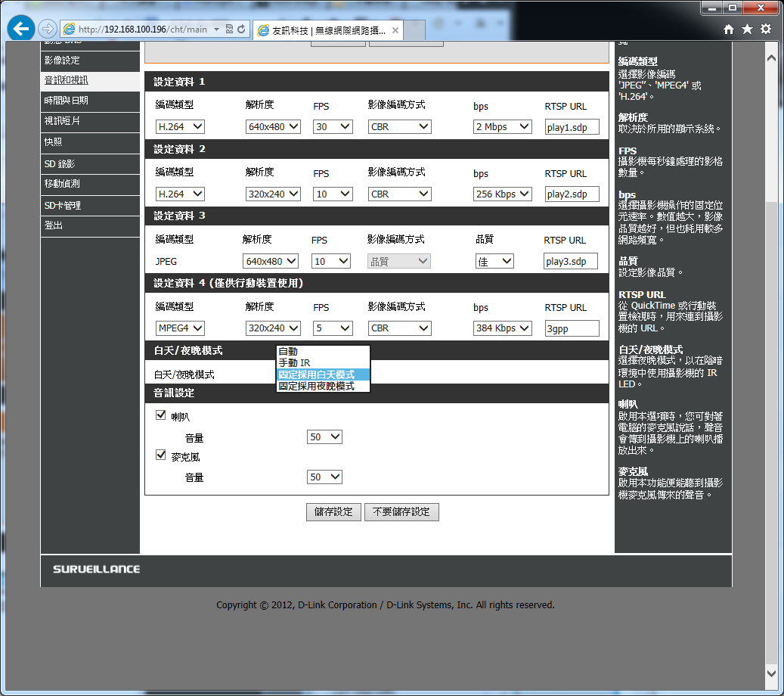Viewport: 784px width, 696px height.
Task: Open the browser home icon
Action: 729,30
